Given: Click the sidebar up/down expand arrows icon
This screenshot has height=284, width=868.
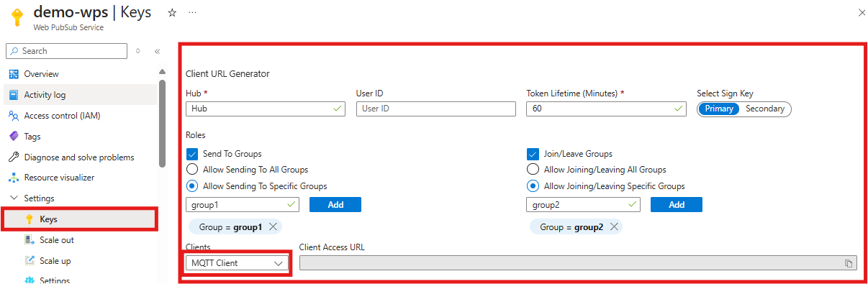Looking at the screenshot, I should 138,51.
